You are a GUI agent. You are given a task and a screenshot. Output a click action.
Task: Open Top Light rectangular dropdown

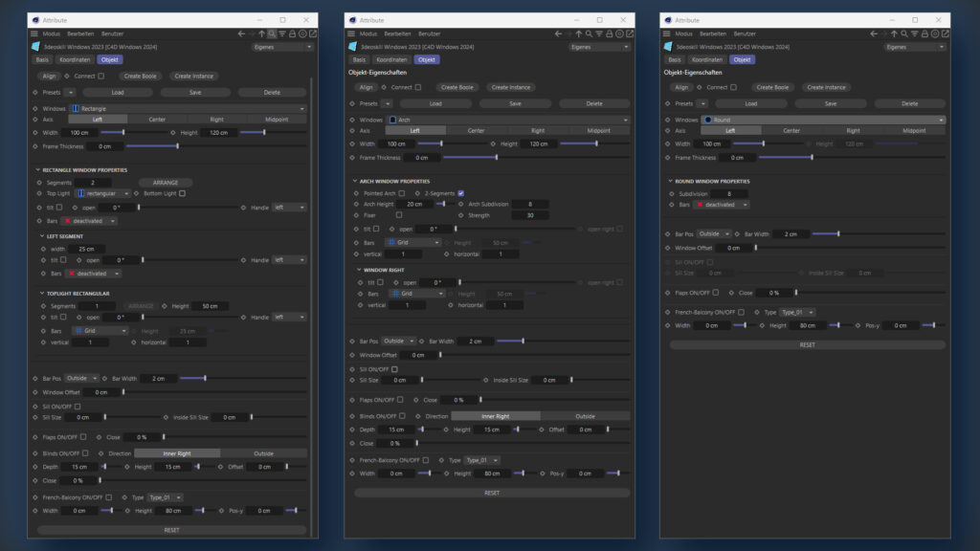[x=102, y=193]
